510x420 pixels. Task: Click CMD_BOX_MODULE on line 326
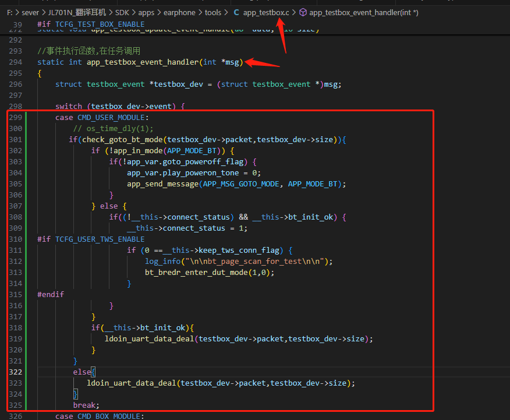[109, 416]
